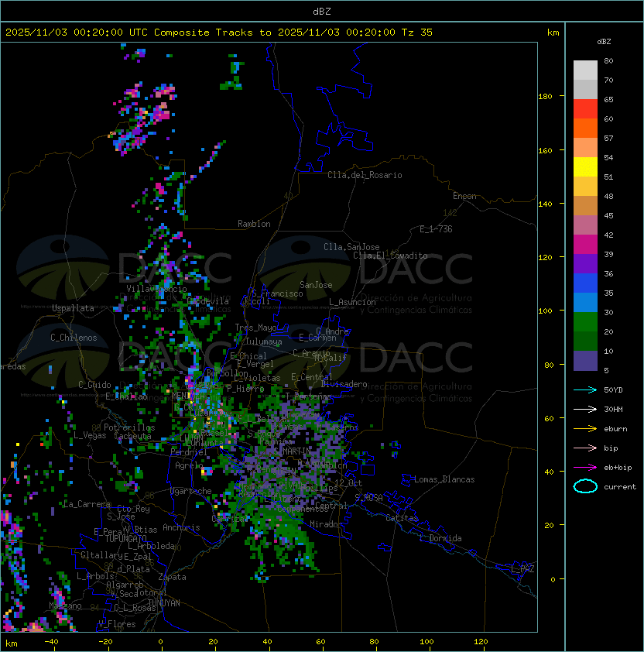This screenshot has width=644, height=652.
Task: Click the 'C_Guido' place label
Action: pos(94,385)
